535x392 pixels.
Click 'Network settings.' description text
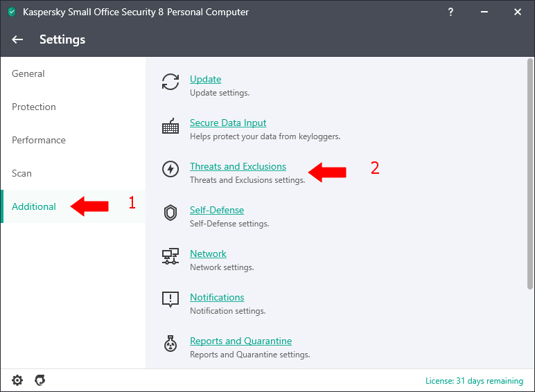click(222, 267)
